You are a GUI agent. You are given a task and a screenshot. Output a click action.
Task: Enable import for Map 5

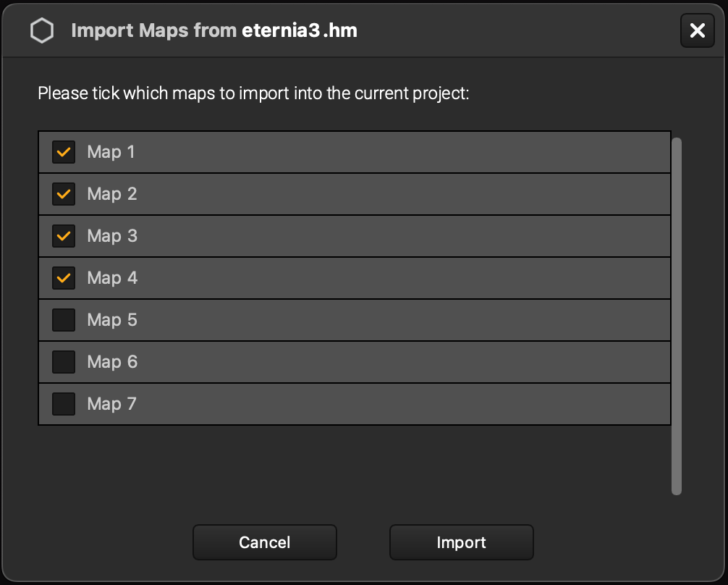pyautogui.click(x=63, y=320)
